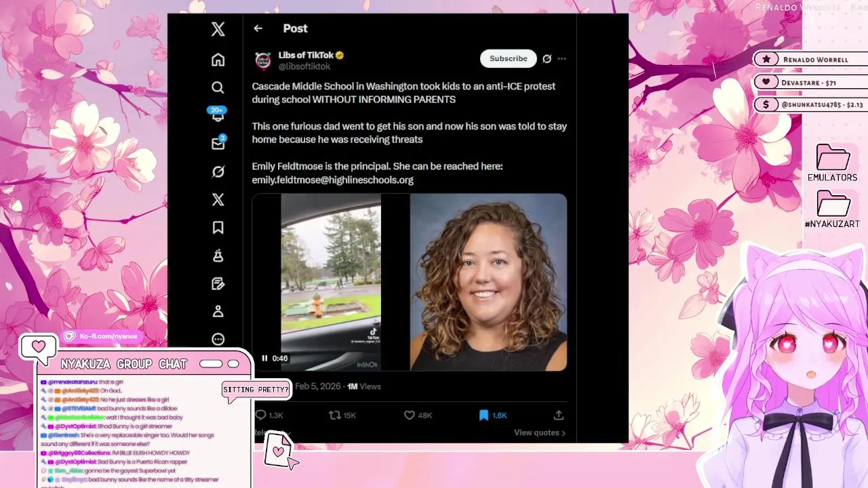Click Grok explain icon next to Subscribe
Image resolution: width=868 pixels, height=488 pixels.
[x=547, y=59]
